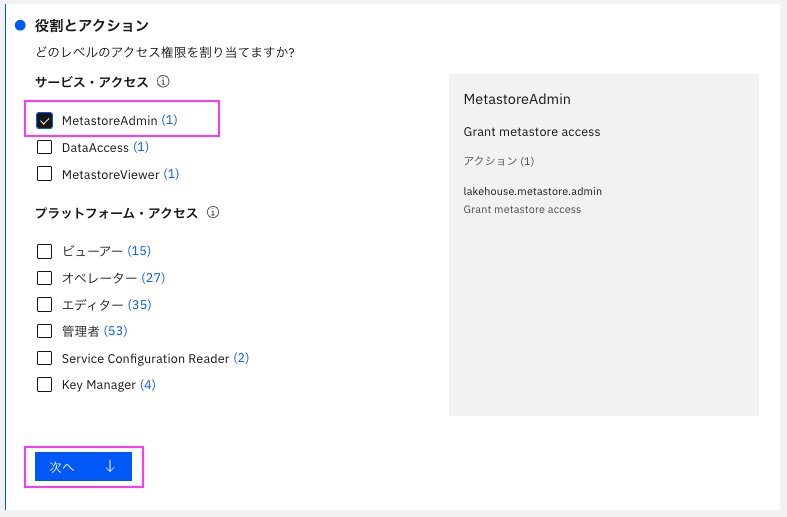View the オペレーター (27) actions link
The width and height of the screenshot is (787, 517).
click(x=153, y=278)
